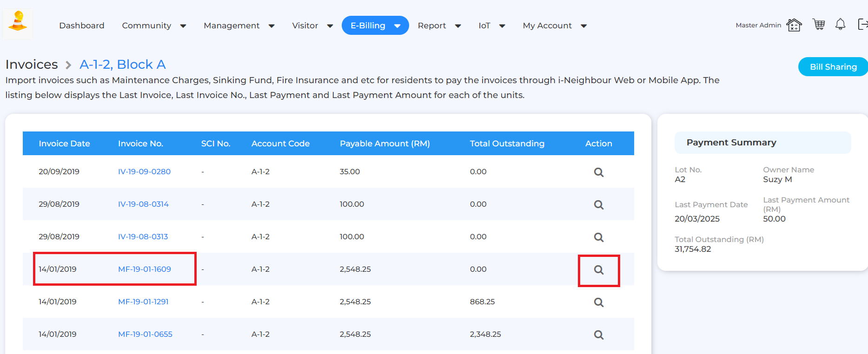868x354 pixels.
Task: View details of invoice IV-19-09-0280 via magnifier
Action: pyautogui.click(x=598, y=172)
